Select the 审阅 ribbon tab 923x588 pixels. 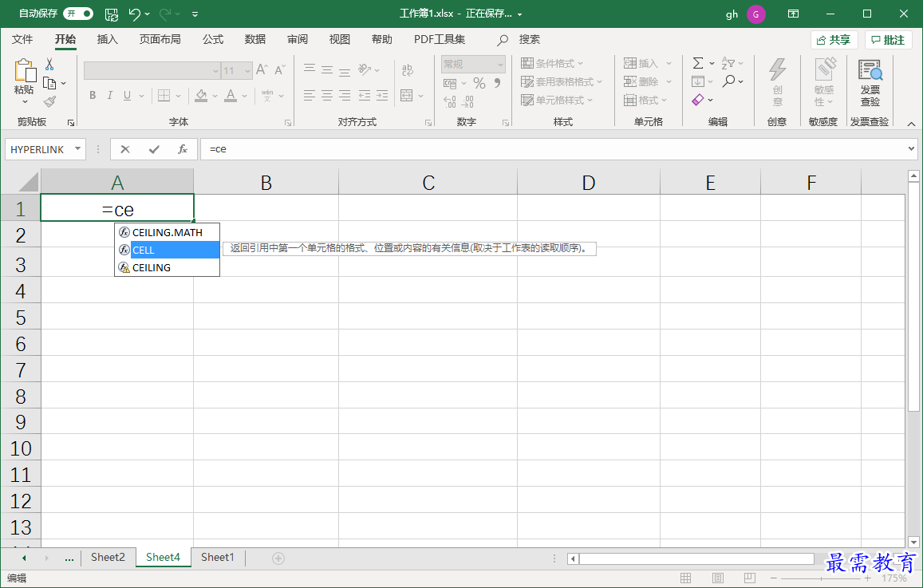[x=298, y=39]
